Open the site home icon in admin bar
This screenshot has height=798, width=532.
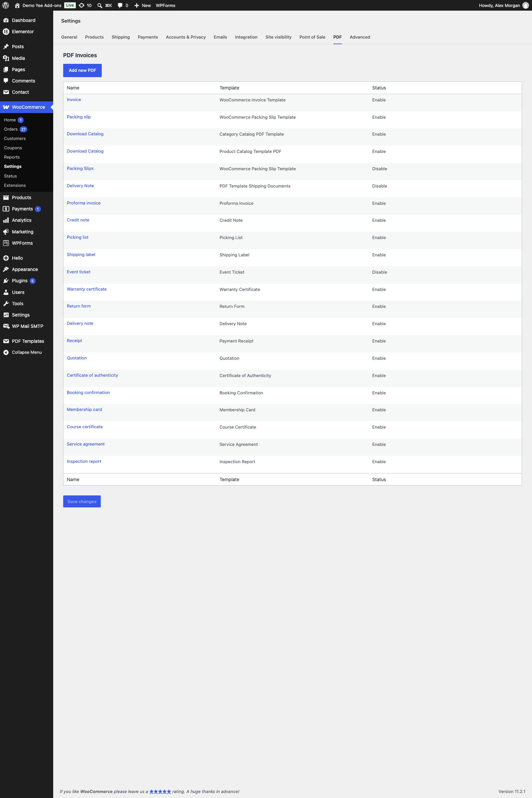point(17,5)
